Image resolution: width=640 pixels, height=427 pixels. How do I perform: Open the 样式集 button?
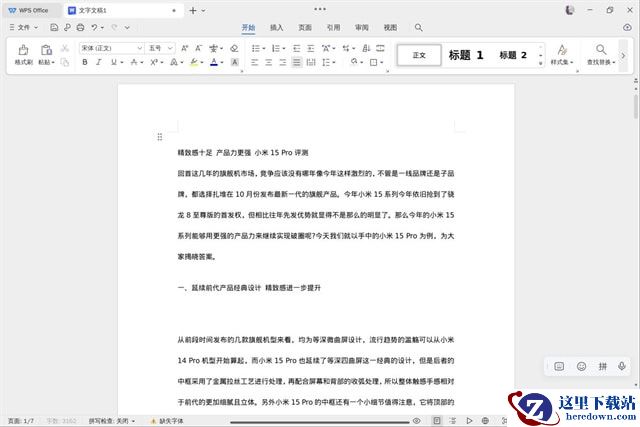(562, 55)
